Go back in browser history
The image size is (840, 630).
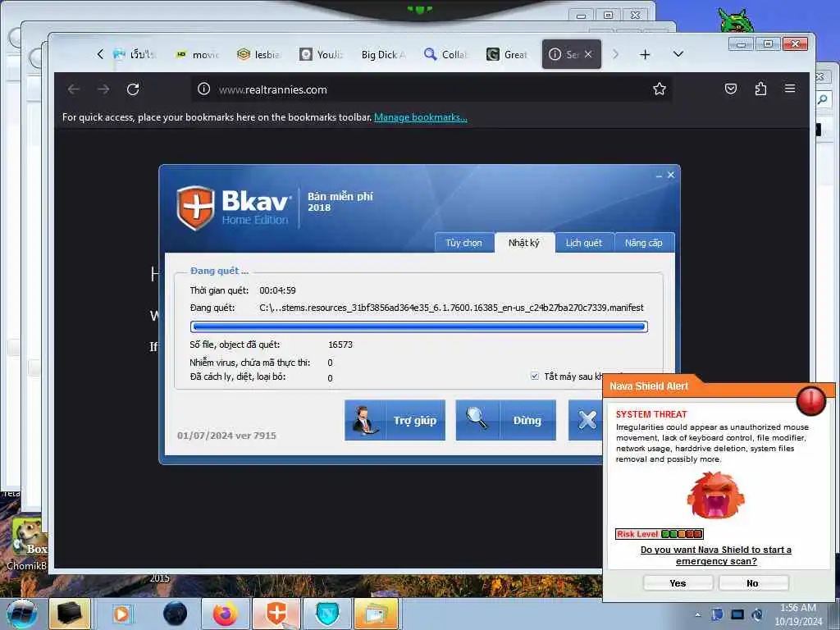click(73, 89)
